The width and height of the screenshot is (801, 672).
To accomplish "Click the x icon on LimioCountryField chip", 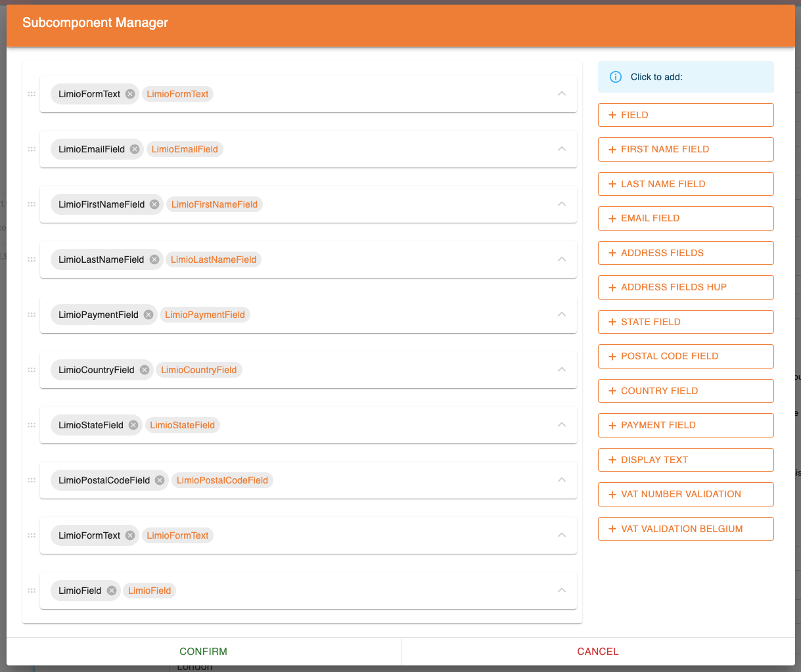I will pyautogui.click(x=145, y=370).
